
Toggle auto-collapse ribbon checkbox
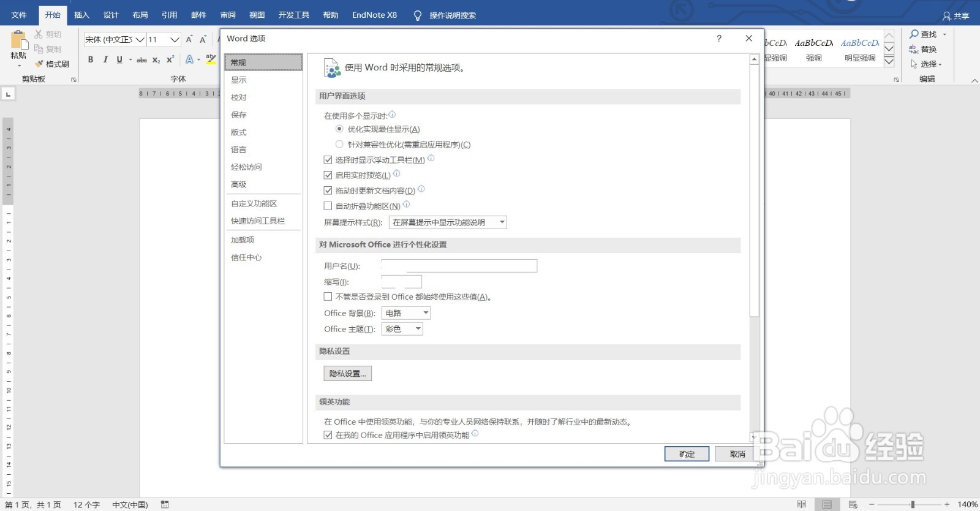click(x=328, y=206)
